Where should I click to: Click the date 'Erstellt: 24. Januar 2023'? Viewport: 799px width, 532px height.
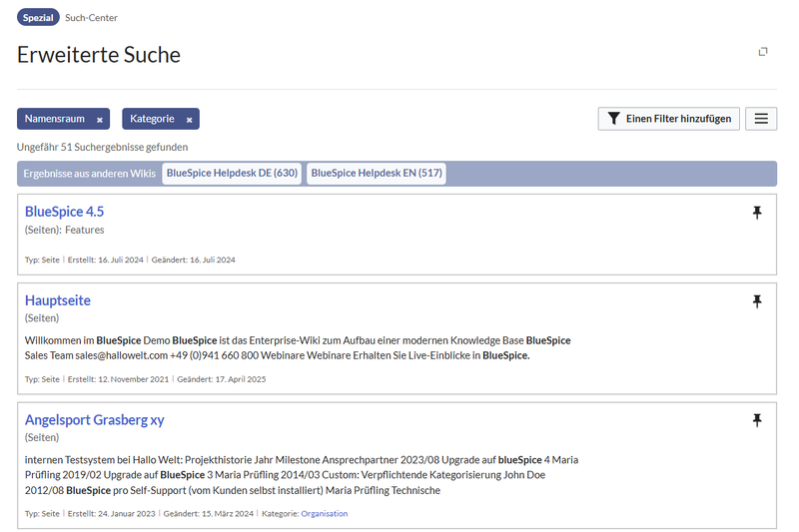[112, 514]
